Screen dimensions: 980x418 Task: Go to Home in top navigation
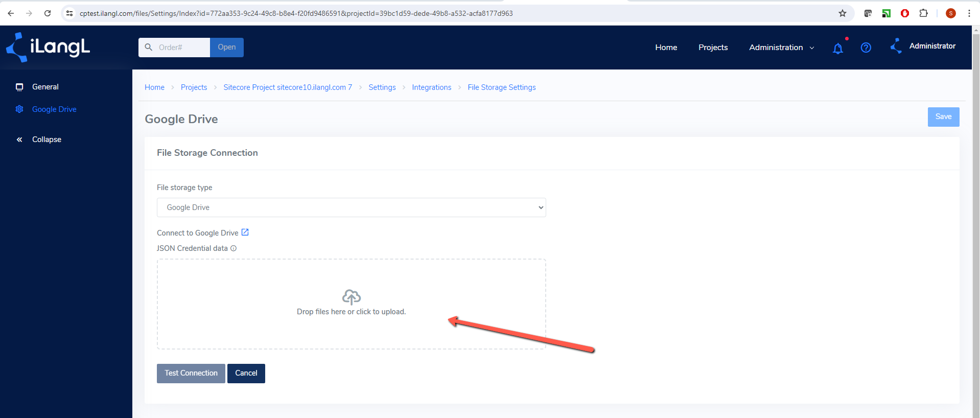(x=666, y=48)
